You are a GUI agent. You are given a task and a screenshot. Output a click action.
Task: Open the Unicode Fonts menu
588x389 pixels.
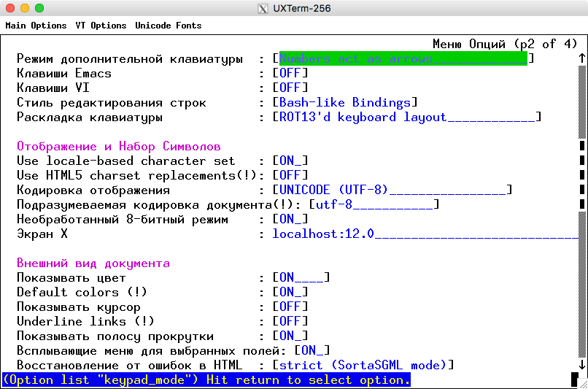point(168,26)
